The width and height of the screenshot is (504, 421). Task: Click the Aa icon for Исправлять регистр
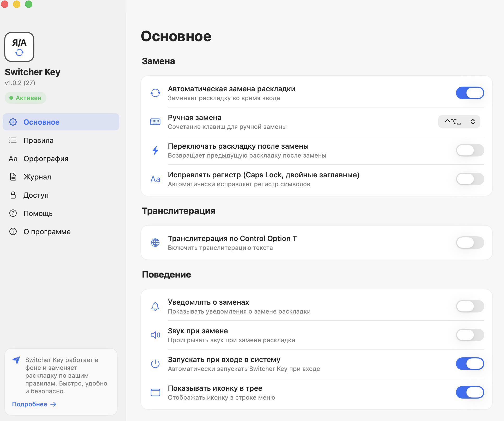(155, 179)
